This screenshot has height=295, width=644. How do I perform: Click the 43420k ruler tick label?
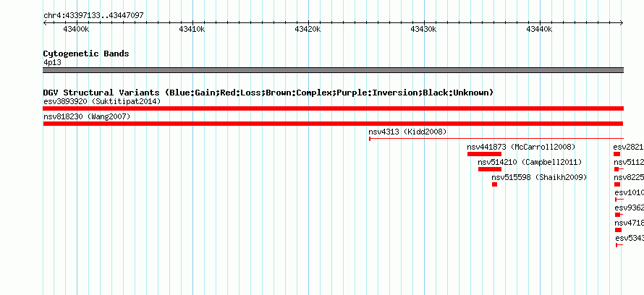pyautogui.click(x=308, y=29)
